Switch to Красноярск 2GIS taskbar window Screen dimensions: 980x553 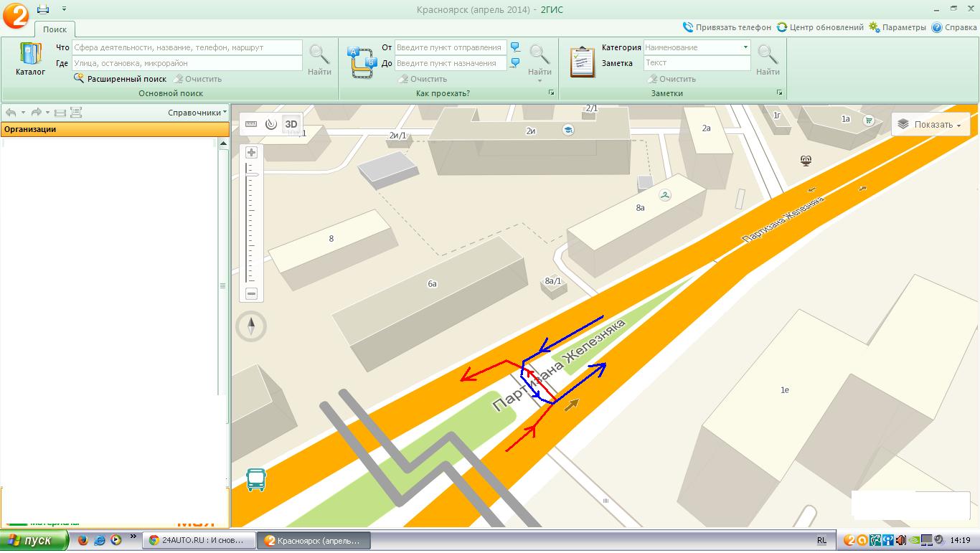pyautogui.click(x=314, y=540)
